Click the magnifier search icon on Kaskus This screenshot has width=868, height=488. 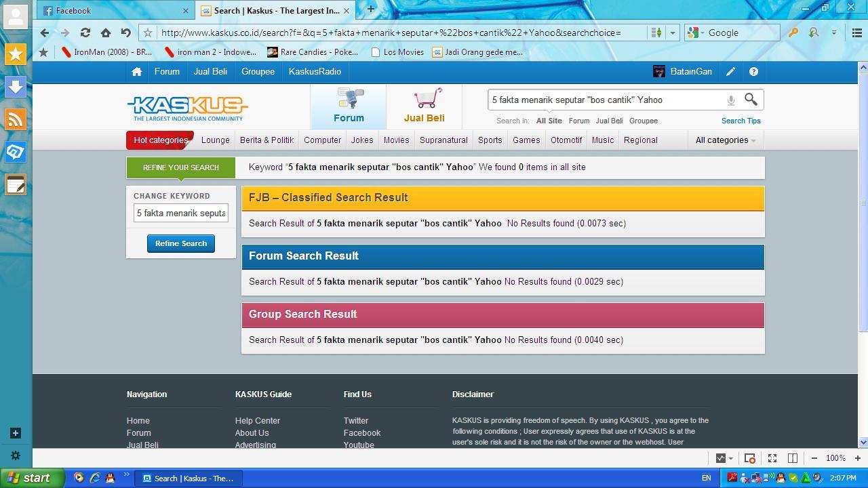(x=751, y=100)
